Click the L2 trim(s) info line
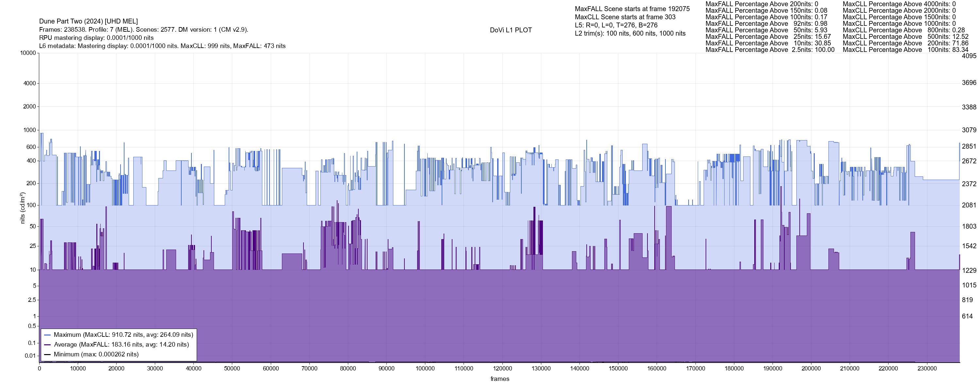980x392 pixels. click(630, 34)
